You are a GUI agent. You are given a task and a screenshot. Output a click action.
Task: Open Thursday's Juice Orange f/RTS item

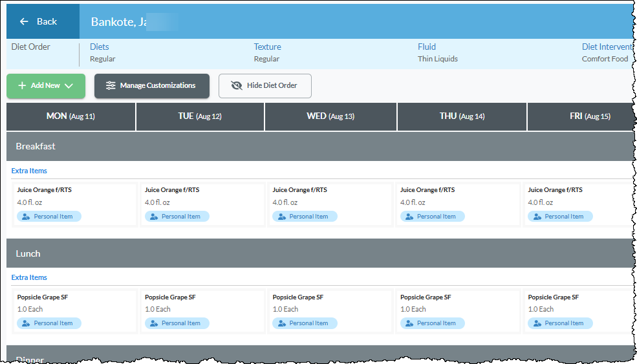click(x=427, y=189)
